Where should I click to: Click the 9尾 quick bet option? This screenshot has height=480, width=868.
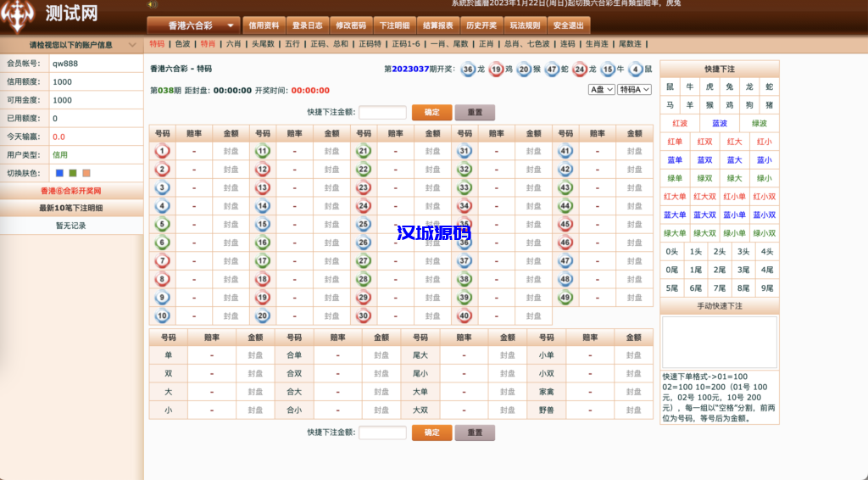767,287
